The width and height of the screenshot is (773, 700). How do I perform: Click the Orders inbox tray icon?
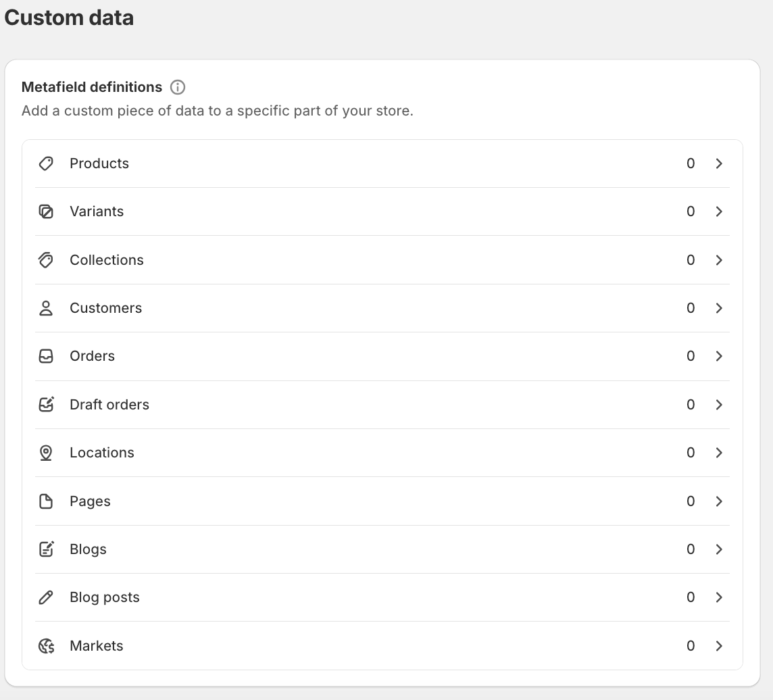pos(46,356)
